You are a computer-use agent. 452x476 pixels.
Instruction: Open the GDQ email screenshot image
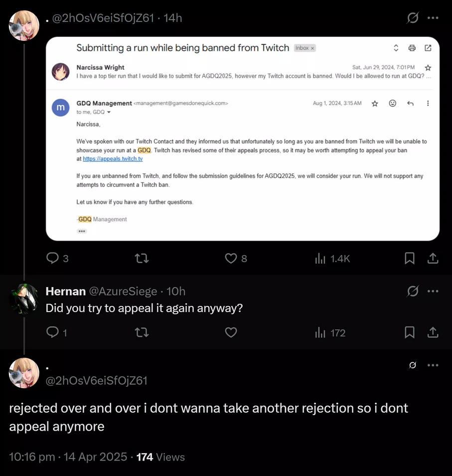click(243, 139)
